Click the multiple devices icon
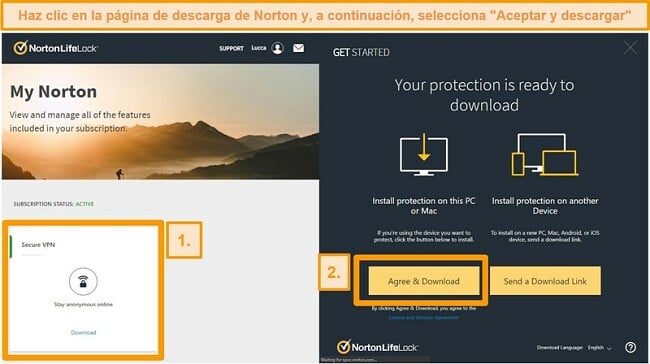 pyautogui.click(x=545, y=154)
